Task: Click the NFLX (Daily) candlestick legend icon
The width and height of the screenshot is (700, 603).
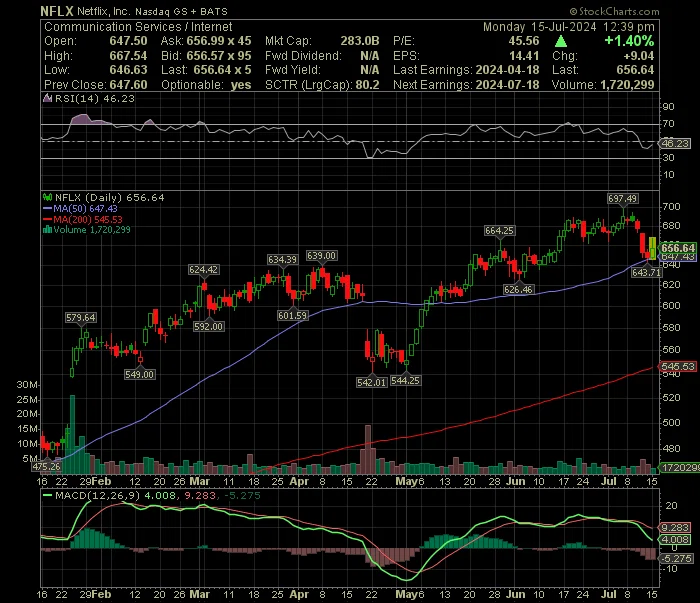Action: (x=47, y=197)
